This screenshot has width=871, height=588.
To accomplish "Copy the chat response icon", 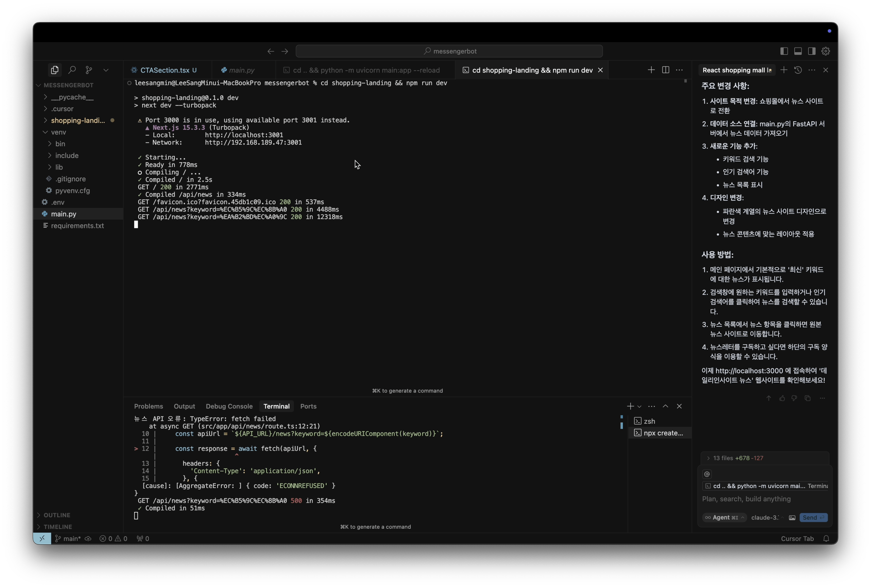I will (x=808, y=398).
